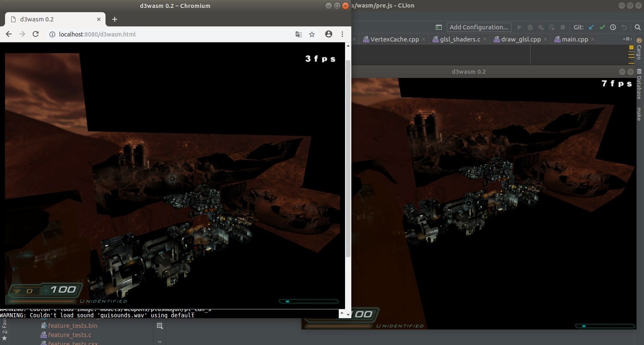The width and height of the screenshot is (644, 345).
Task: Close the glsl_shaders.c tab
Action: tap(484, 39)
